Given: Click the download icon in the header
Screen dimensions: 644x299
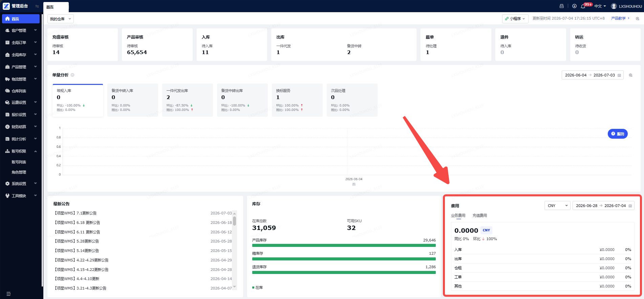Looking at the screenshot, I should click(574, 6).
